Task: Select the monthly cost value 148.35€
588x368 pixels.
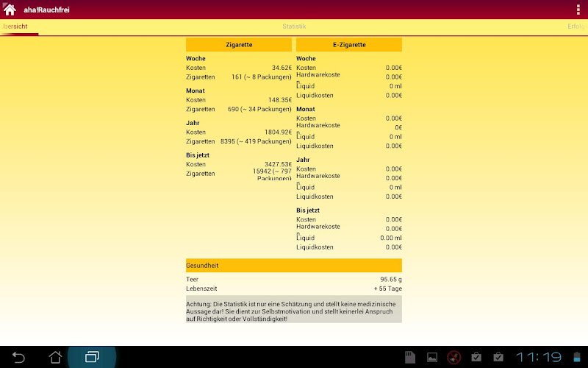Action: (280, 100)
